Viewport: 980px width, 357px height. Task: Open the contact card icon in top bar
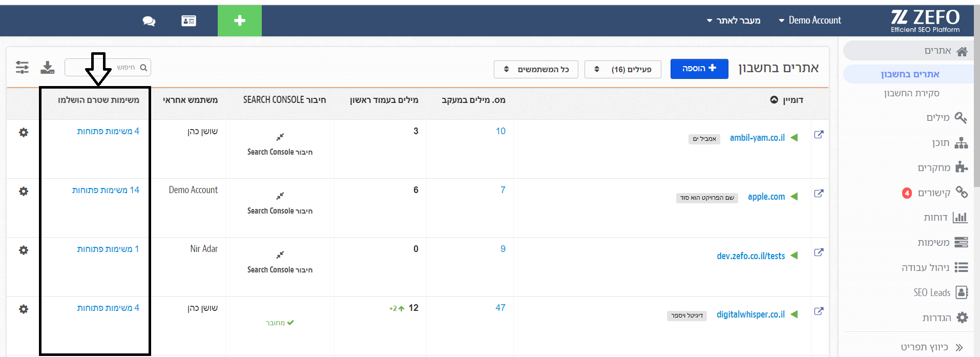pos(189,20)
